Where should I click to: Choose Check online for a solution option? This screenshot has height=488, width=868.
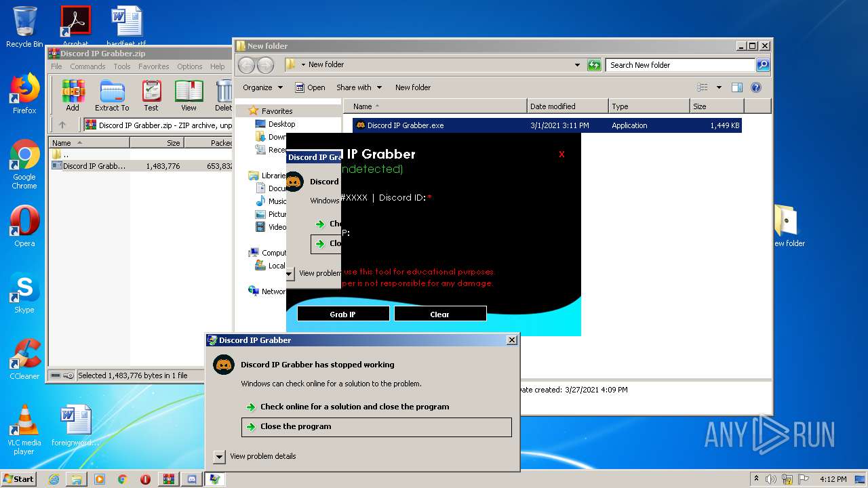[355, 407]
